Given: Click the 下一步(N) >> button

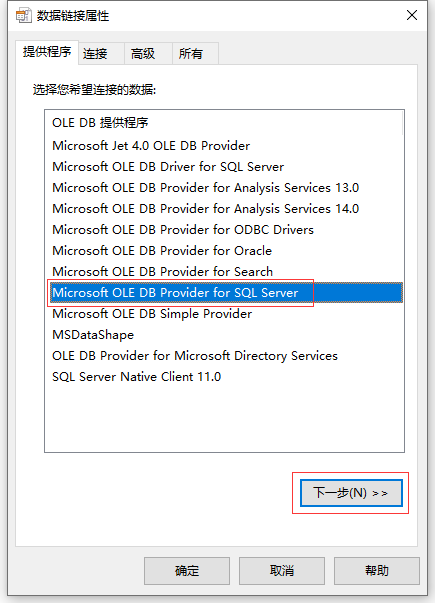Looking at the screenshot, I should pos(351,493).
